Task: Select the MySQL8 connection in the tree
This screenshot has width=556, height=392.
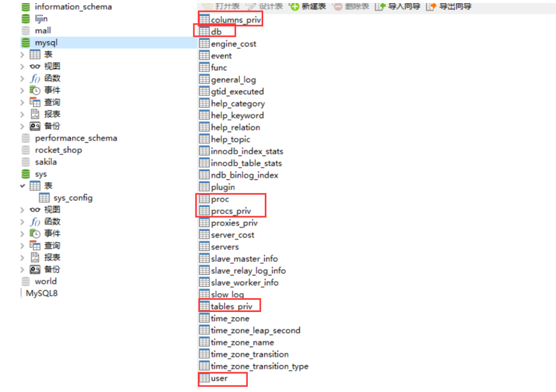Action: 41,294
